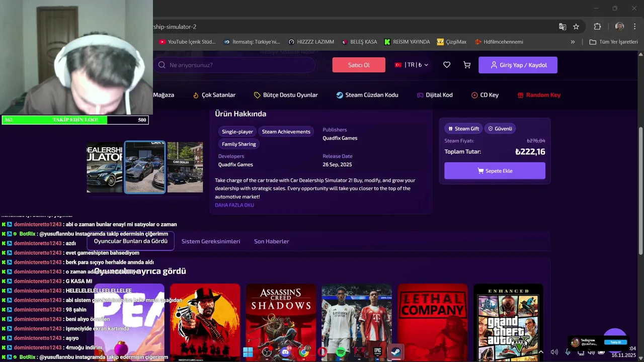Click the system tray volume icon
Screen dimensions: 644x362
[554, 352]
